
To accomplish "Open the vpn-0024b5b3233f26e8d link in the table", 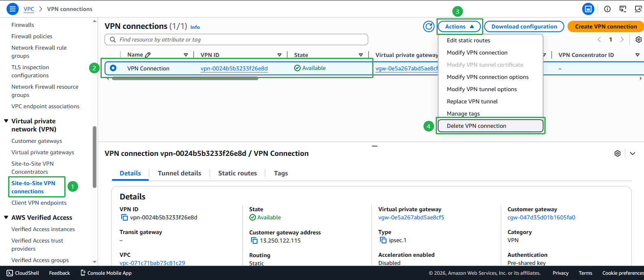I will 234,68.
